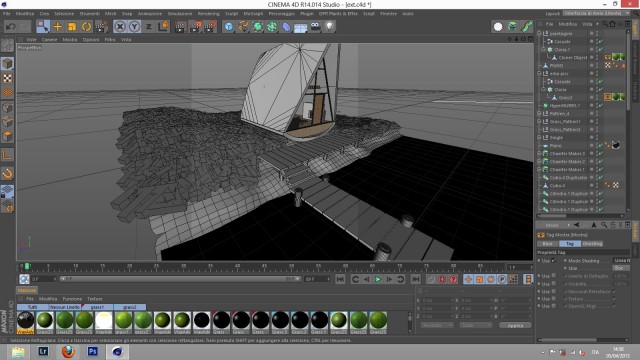Add a camera object from toolbar
Viewport: 640px width, 360px height.
[x=315, y=27]
